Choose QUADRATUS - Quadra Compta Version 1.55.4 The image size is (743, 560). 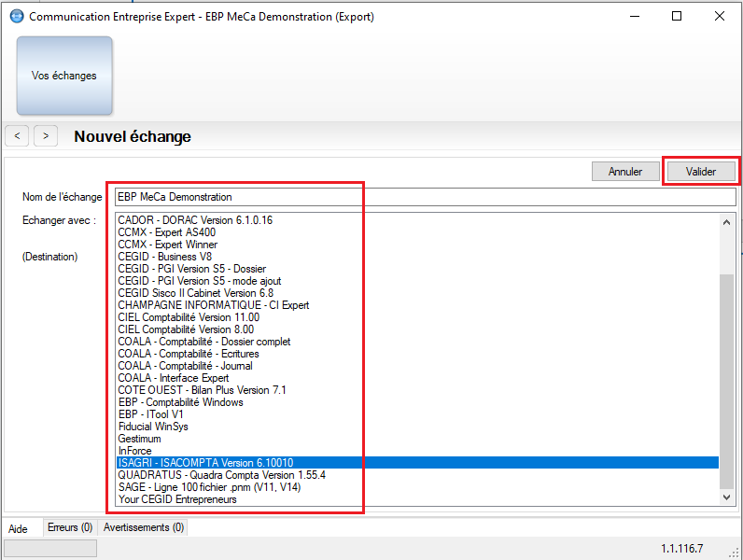pos(417,475)
